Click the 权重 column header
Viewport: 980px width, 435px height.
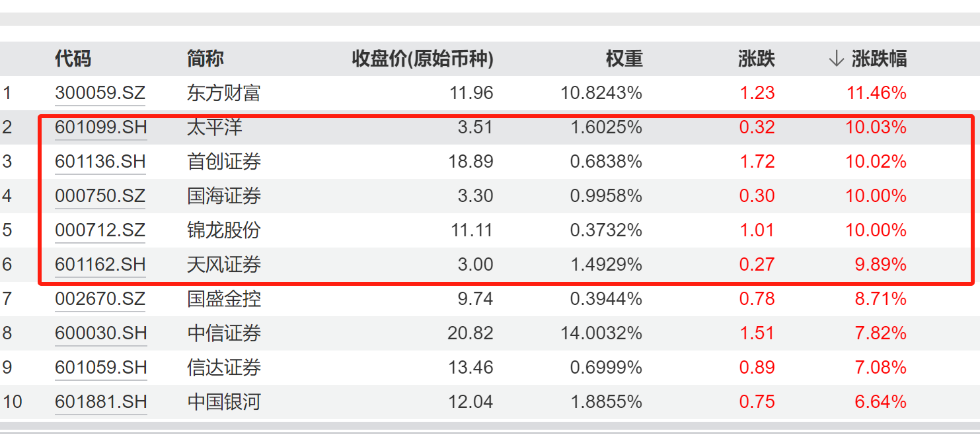point(624,59)
